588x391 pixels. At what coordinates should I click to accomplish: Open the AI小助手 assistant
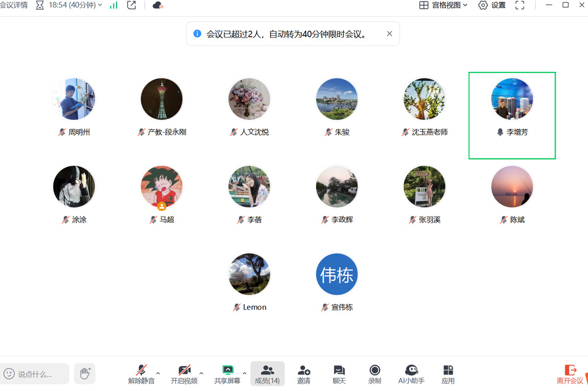coord(411,374)
